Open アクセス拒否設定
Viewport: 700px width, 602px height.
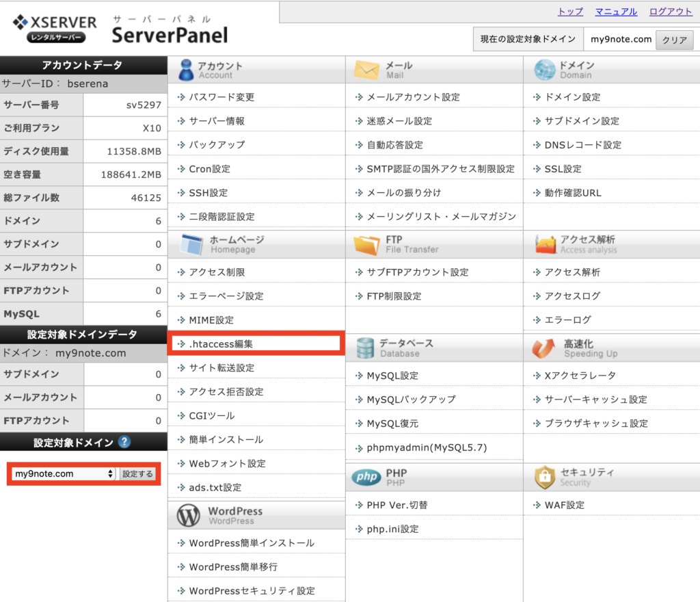226,392
